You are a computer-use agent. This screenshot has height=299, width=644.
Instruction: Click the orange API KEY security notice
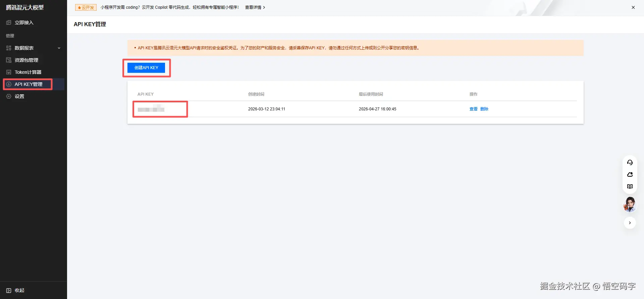[x=356, y=48]
